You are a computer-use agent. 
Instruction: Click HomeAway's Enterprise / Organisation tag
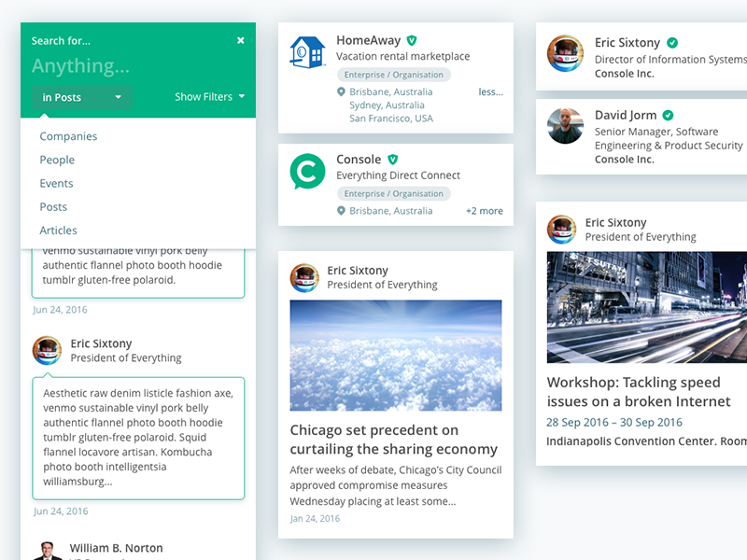pyautogui.click(x=393, y=75)
